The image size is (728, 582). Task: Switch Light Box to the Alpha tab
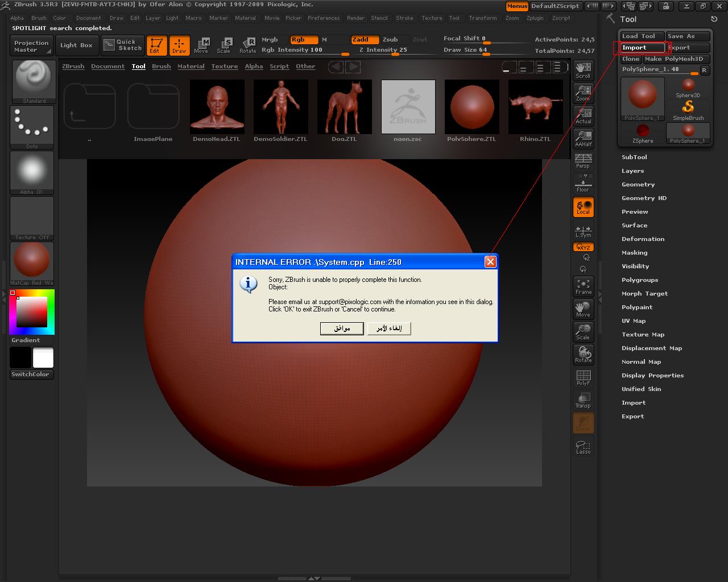254,66
